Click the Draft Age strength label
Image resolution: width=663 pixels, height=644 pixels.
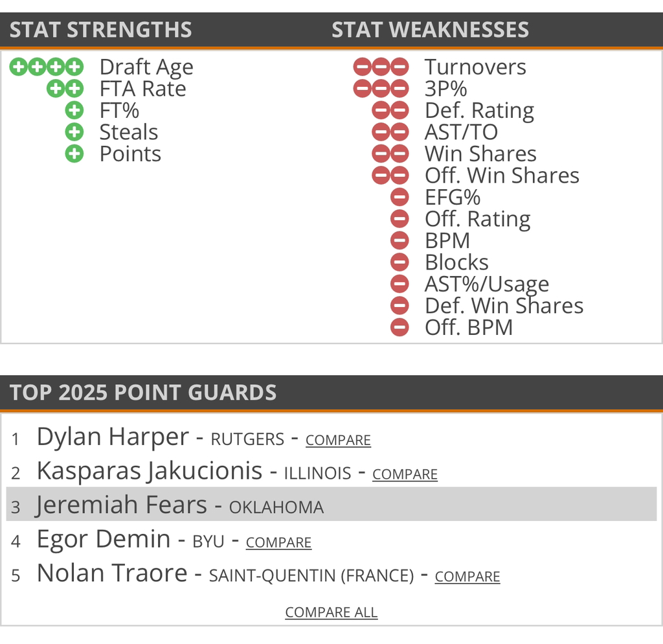tap(146, 67)
